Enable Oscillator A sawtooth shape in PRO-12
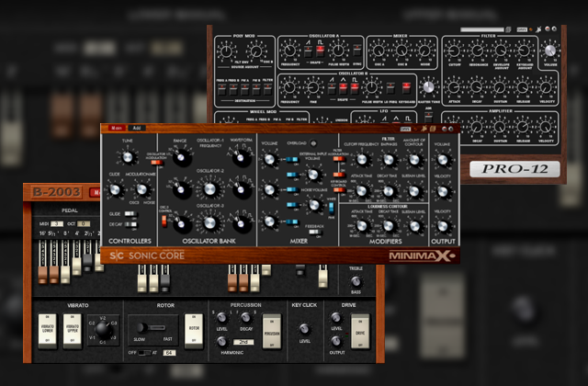The height and width of the screenshot is (386, 588). click(x=308, y=51)
